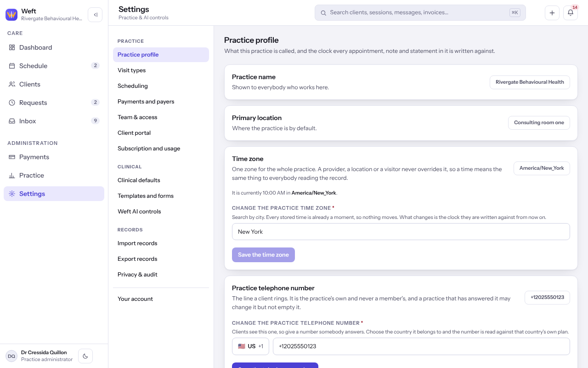Image resolution: width=588 pixels, height=368 pixels.
Task: Click the America/New_York time zone value button
Action: 542,168
